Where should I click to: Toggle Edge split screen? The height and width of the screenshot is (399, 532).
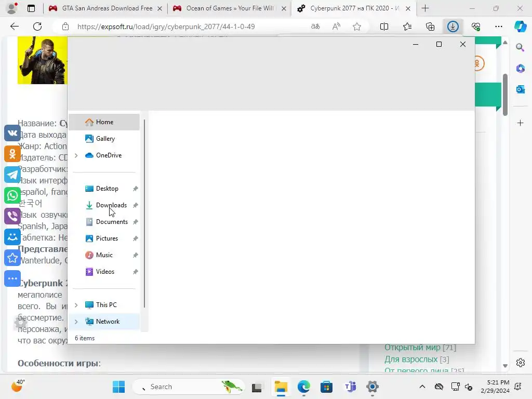pos(384,26)
